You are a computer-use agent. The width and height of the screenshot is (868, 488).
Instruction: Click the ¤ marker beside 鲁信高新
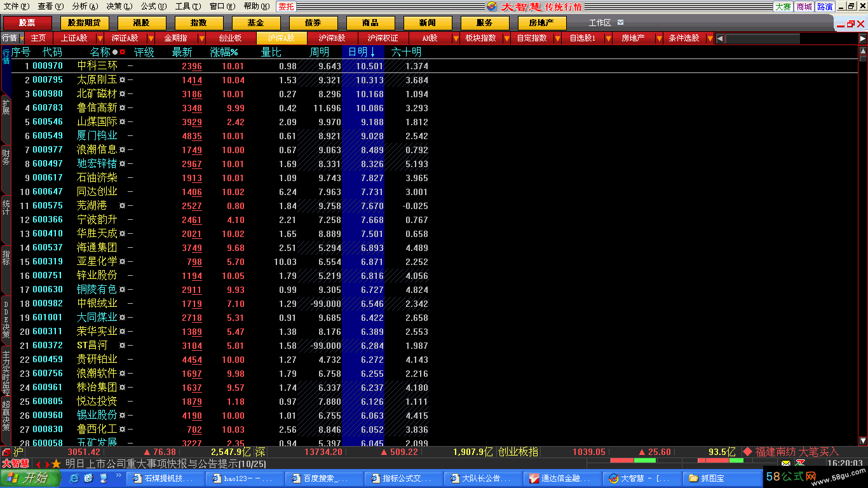[122, 108]
